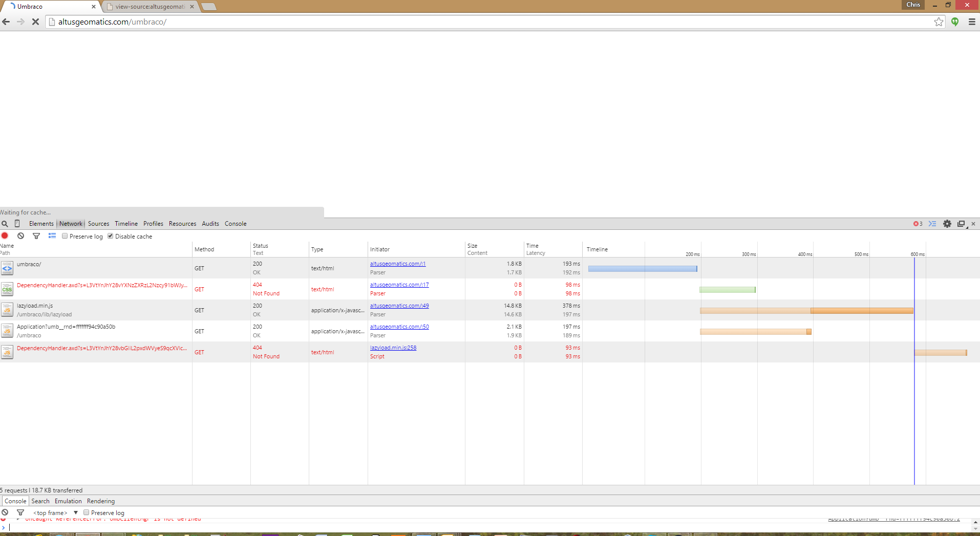Screen dimensions: 980x536
Task: Uncheck the Disable cache checkbox
Action: [111, 237]
